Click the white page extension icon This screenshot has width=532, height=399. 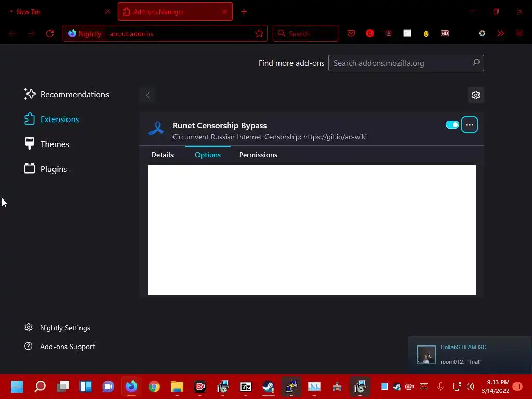coord(407,33)
